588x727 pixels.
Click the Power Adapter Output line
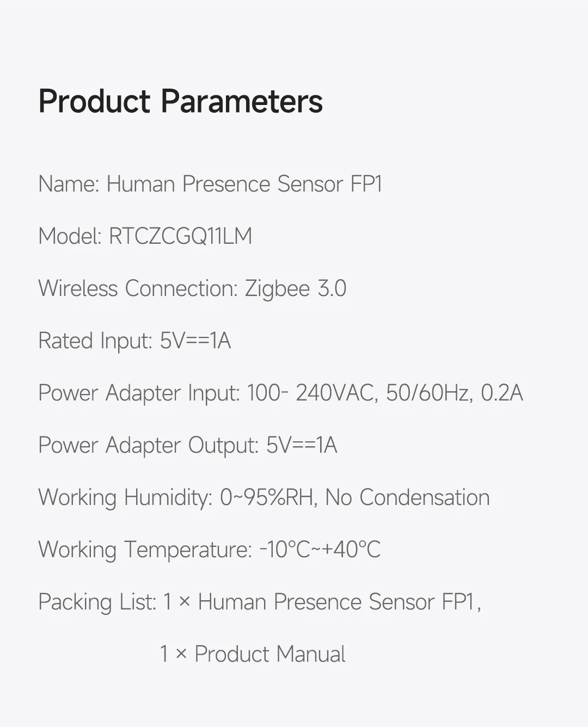point(188,445)
